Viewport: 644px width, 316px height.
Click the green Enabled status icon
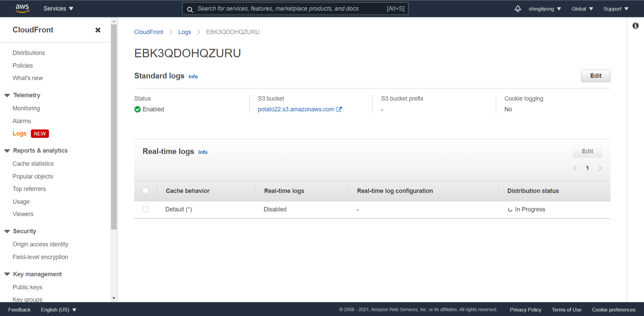click(138, 109)
